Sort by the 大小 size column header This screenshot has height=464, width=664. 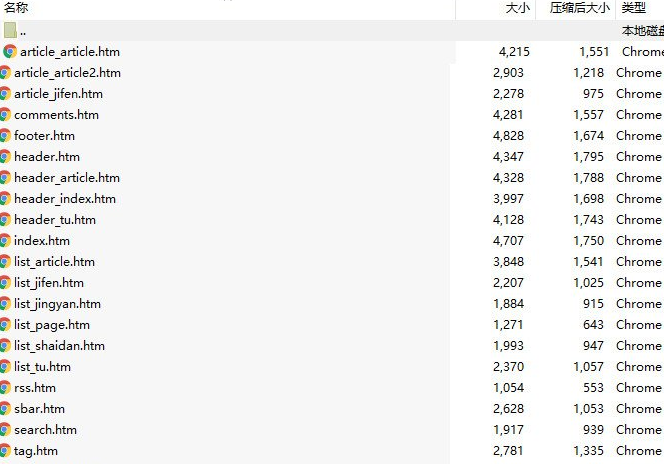coord(517,8)
